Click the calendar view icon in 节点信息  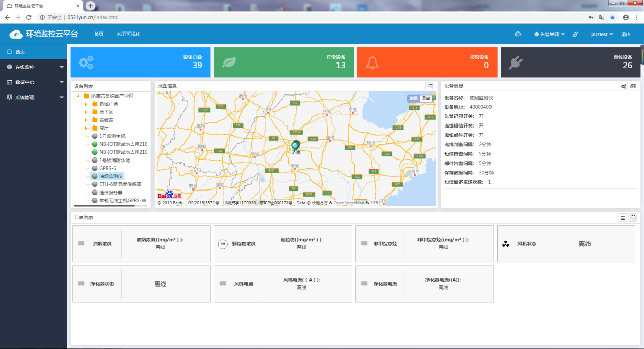pyautogui.click(x=633, y=218)
